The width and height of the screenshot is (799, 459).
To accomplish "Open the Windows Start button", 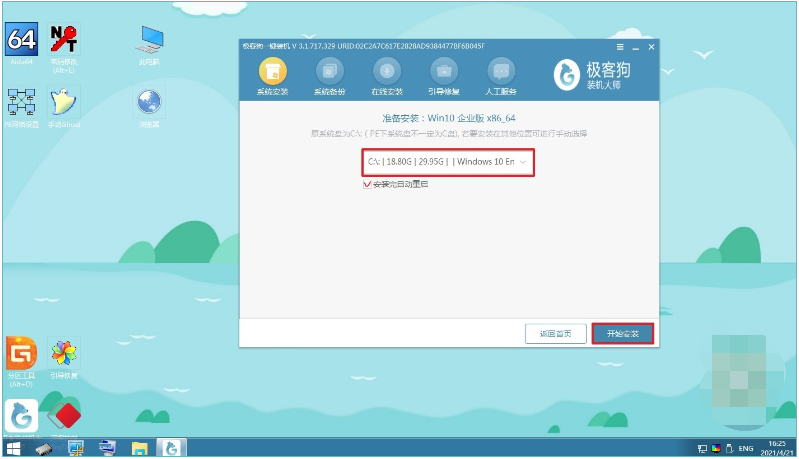I will click(14, 448).
